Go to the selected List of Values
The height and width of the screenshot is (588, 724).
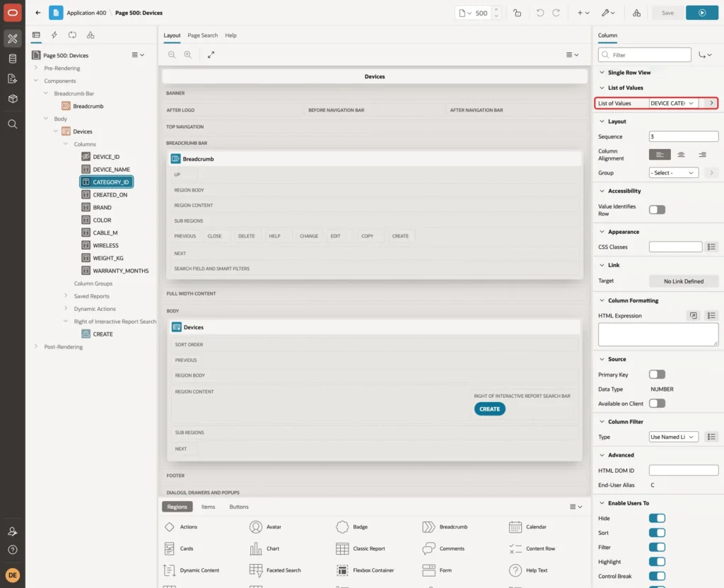[711, 103]
